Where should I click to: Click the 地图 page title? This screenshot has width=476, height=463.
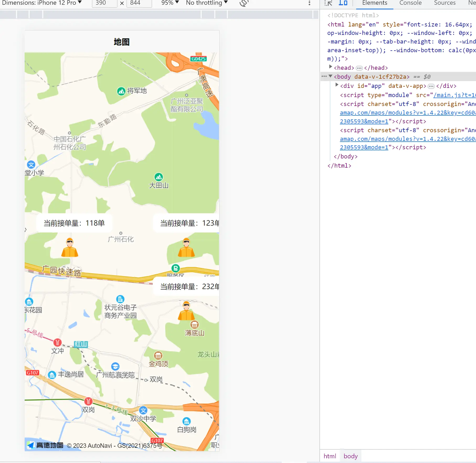(x=122, y=42)
